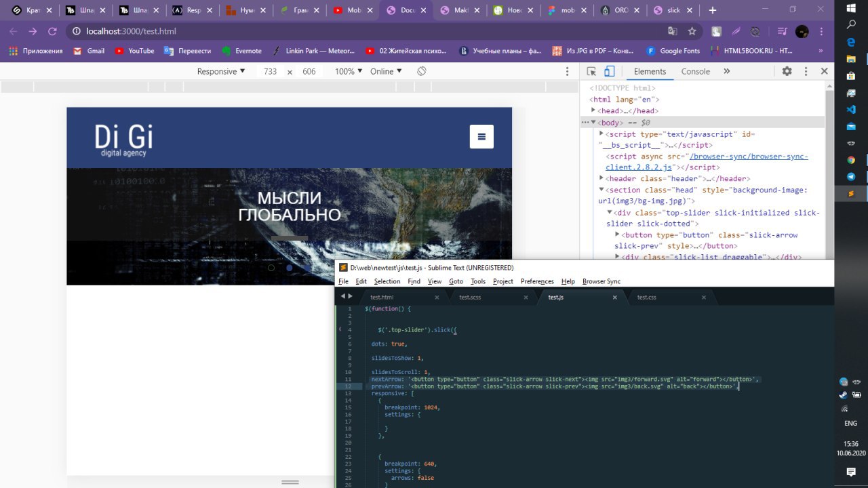Show hidden bookmarks with the double chevron
The width and height of the screenshot is (868, 488).
[821, 51]
